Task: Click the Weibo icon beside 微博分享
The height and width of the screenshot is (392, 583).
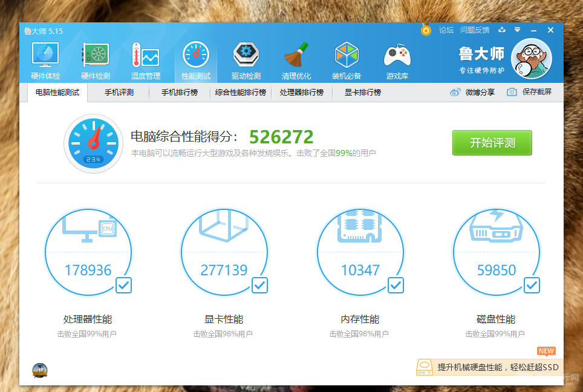Action: (455, 92)
